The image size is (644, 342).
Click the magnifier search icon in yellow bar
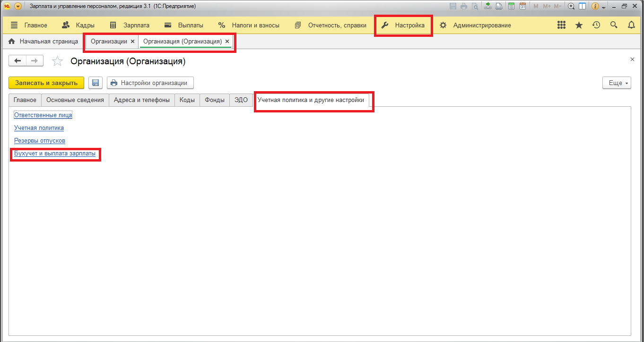614,25
